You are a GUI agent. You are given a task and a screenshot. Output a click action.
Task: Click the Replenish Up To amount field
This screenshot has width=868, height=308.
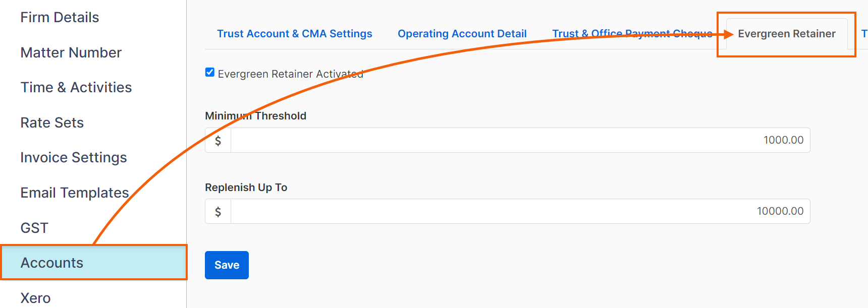coord(520,211)
